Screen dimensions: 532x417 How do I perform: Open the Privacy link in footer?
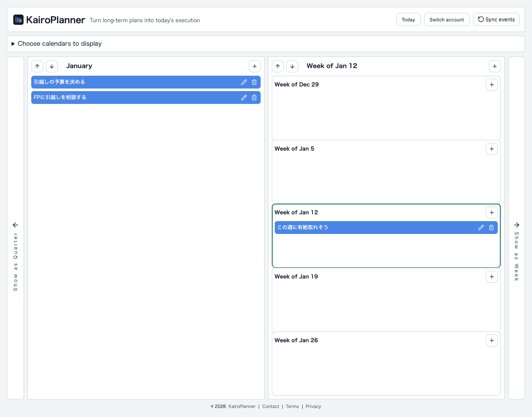[313, 406]
